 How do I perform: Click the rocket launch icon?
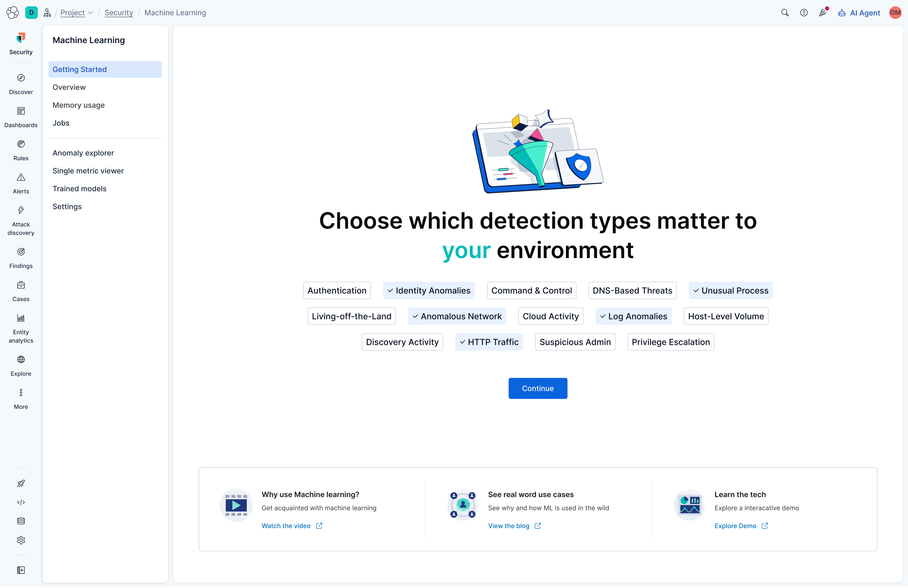pyautogui.click(x=21, y=483)
